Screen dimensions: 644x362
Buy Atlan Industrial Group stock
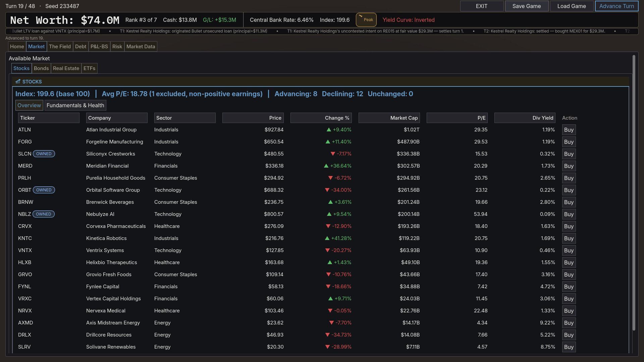tap(569, 130)
